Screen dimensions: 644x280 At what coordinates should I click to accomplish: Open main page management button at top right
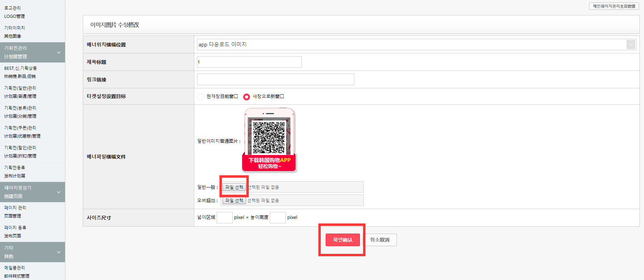click(614, 6)
